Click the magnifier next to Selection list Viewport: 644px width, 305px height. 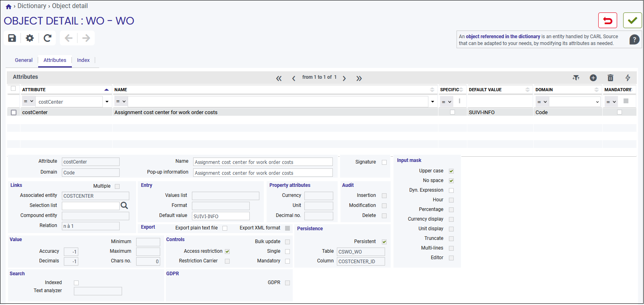pyautogui.click(x=124, y=206)
